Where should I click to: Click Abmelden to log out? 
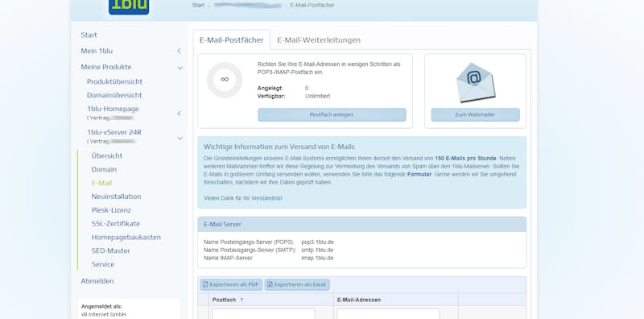pos(97,281)
